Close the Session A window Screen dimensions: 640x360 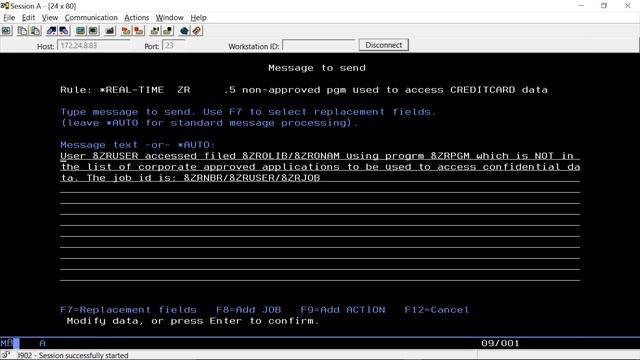coord(628,6)
